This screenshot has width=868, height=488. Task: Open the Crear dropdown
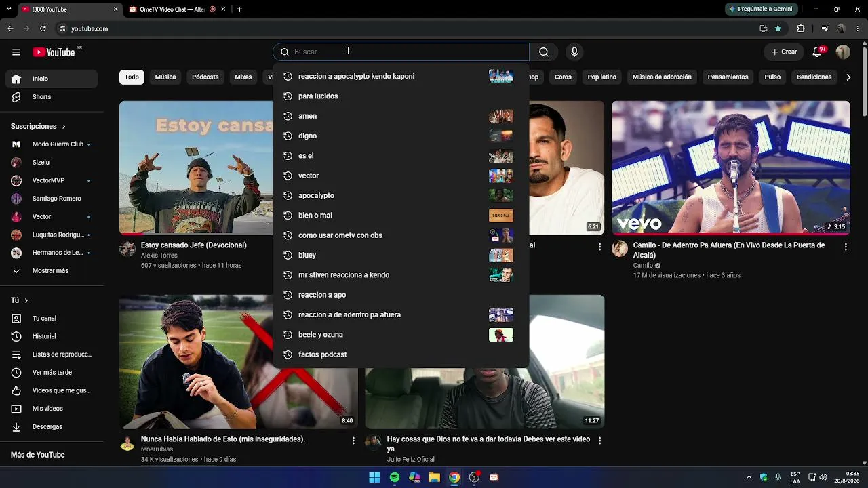coord(784,52)
